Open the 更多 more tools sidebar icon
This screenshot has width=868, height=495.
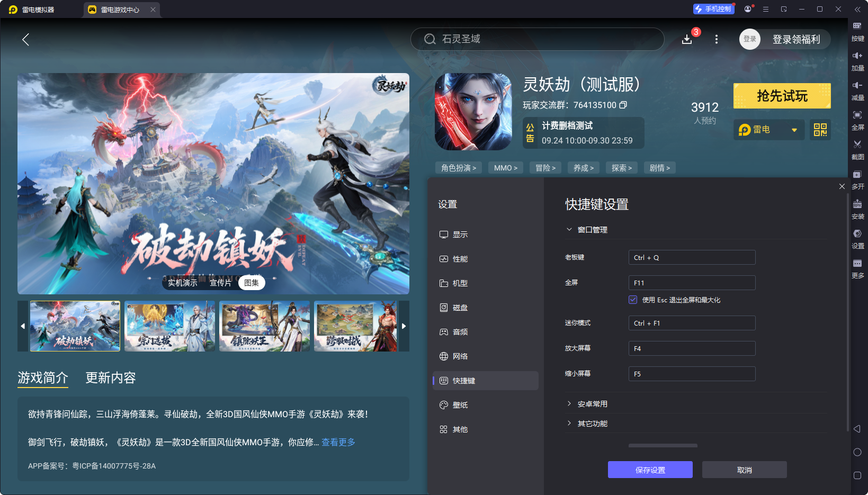pyautogui.click(x=858, y=267)
